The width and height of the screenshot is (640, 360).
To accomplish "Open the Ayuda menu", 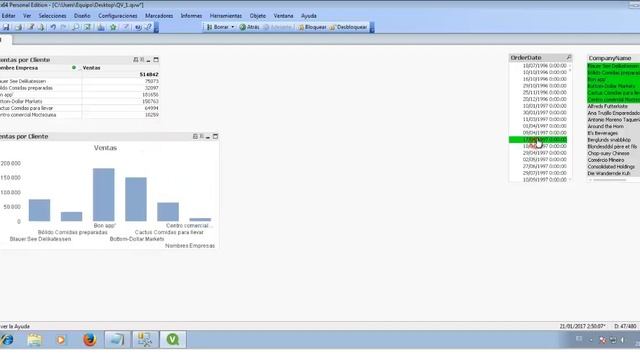I will (x=309, y=16).
